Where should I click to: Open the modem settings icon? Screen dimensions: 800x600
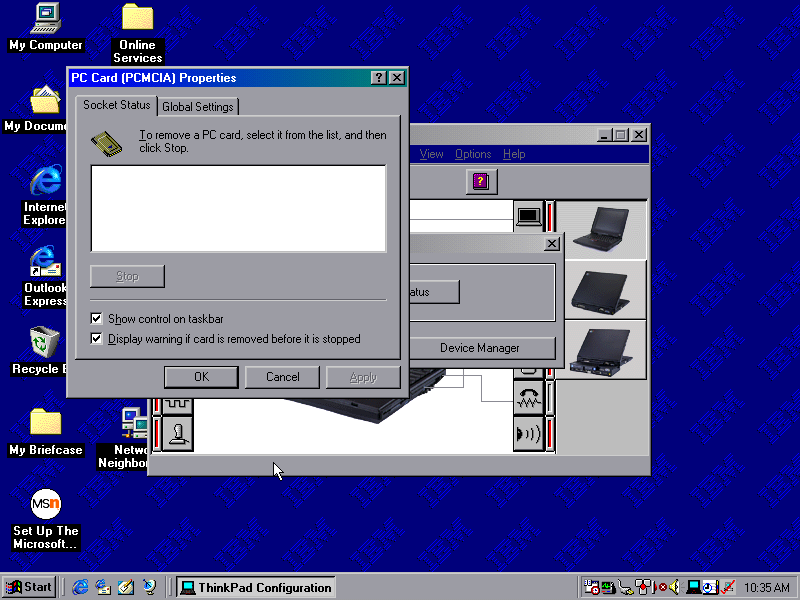coord(528,398)
